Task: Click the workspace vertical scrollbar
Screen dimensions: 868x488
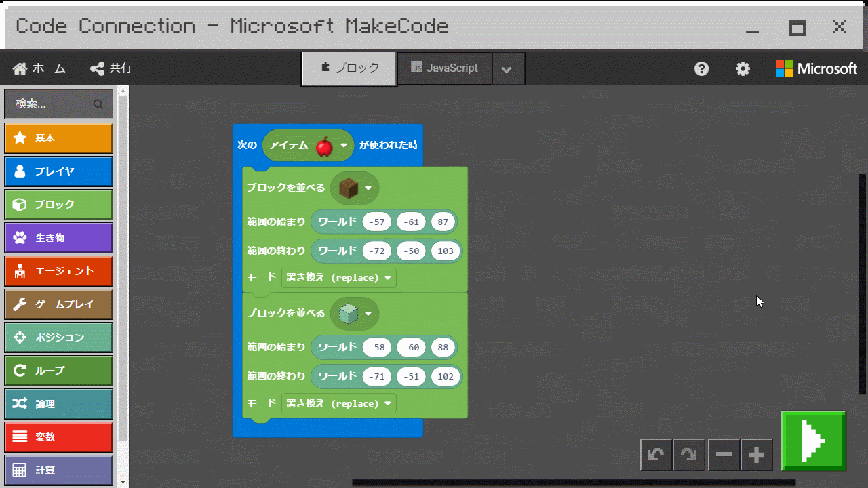Action: (x=863, y=285)
